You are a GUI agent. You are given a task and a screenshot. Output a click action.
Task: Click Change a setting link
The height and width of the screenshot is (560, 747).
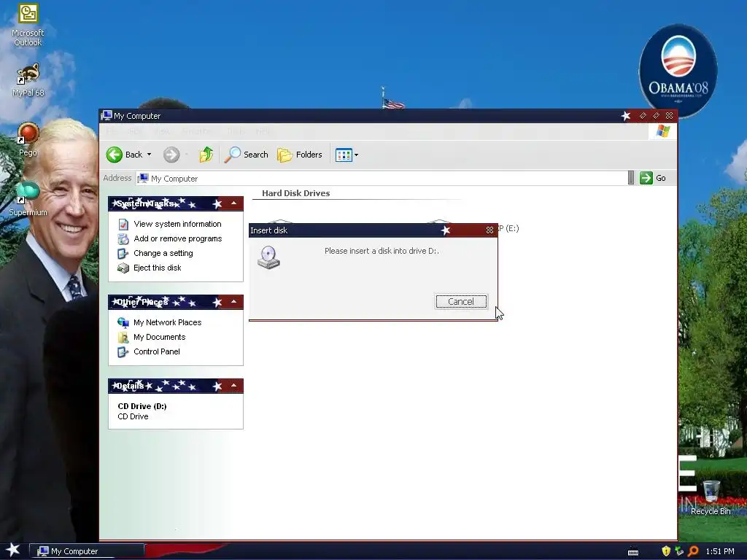point(163,253)
